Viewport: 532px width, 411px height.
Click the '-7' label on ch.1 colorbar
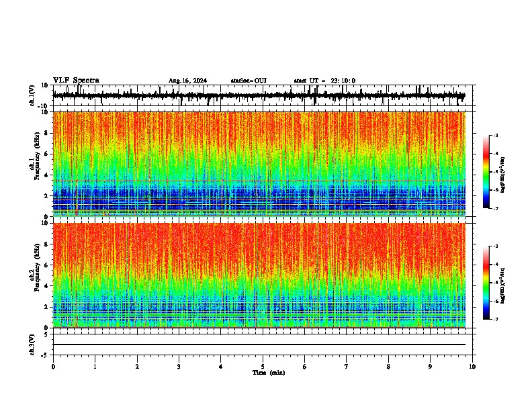click(496, 208)
